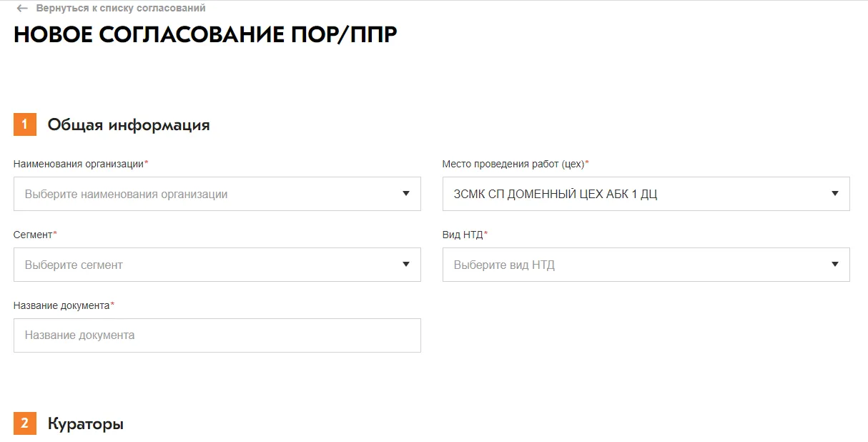Image resolution: width=868 pixels, height=442 pixels.
Task: Click the 'Наименования организации' field label
Action: (x=80, y=164)
